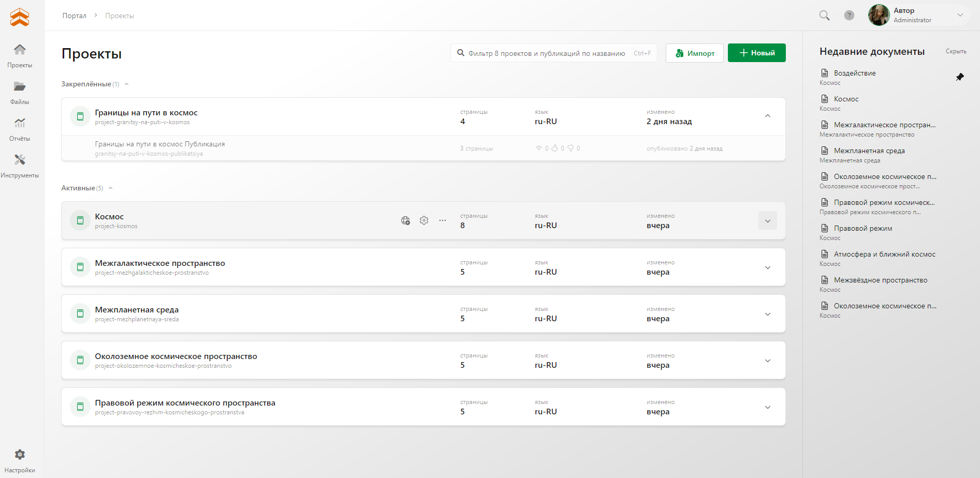
Task: Open the Космос project title
Action: (109, 216)
